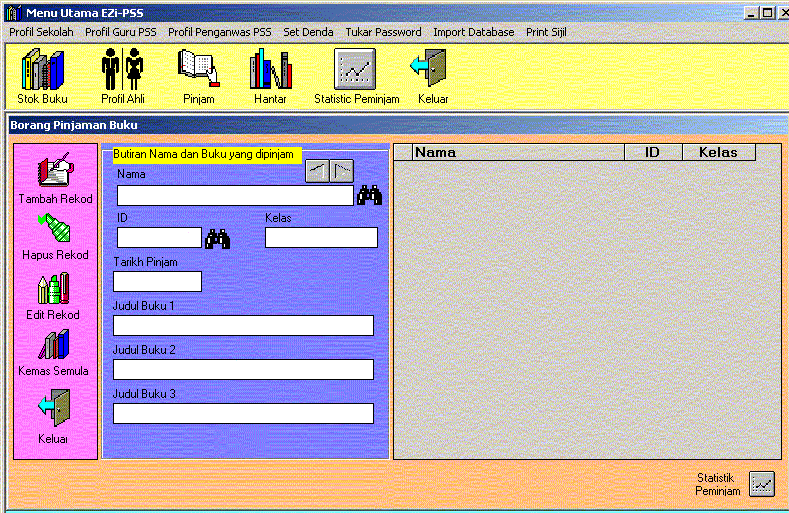Open the Profil Sekolah menu
The image size is (789, 513).
pos(41,32)
